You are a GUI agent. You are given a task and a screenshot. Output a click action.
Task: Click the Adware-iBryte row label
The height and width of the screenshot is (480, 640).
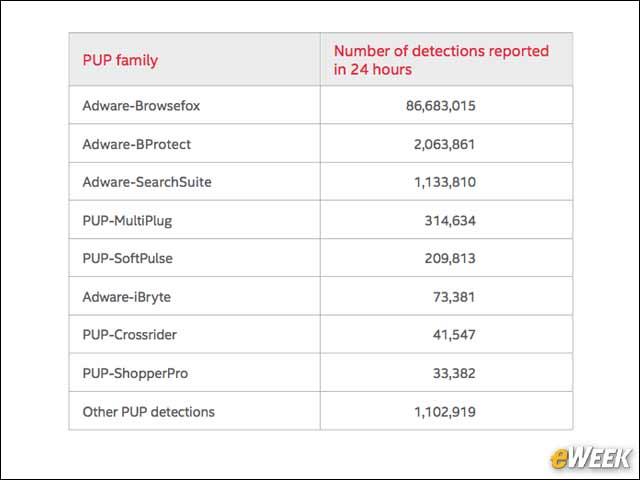pyautogui.click(x=127, y=297)
